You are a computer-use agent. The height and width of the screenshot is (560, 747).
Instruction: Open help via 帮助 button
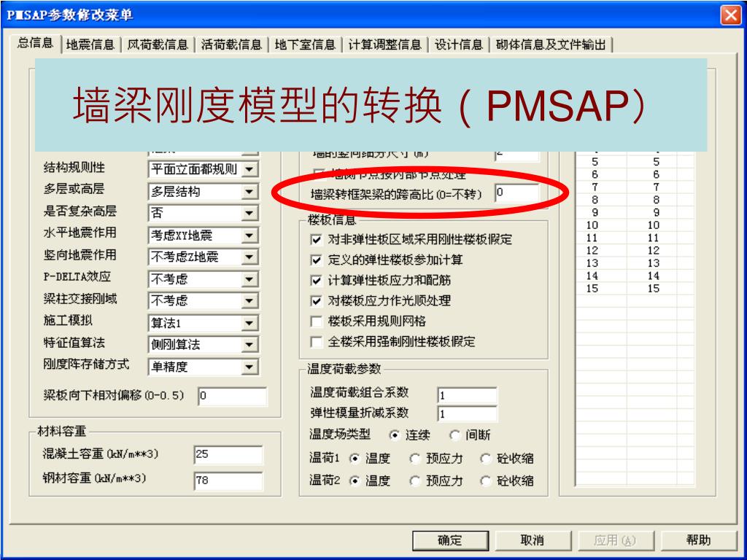click(698, 540)
